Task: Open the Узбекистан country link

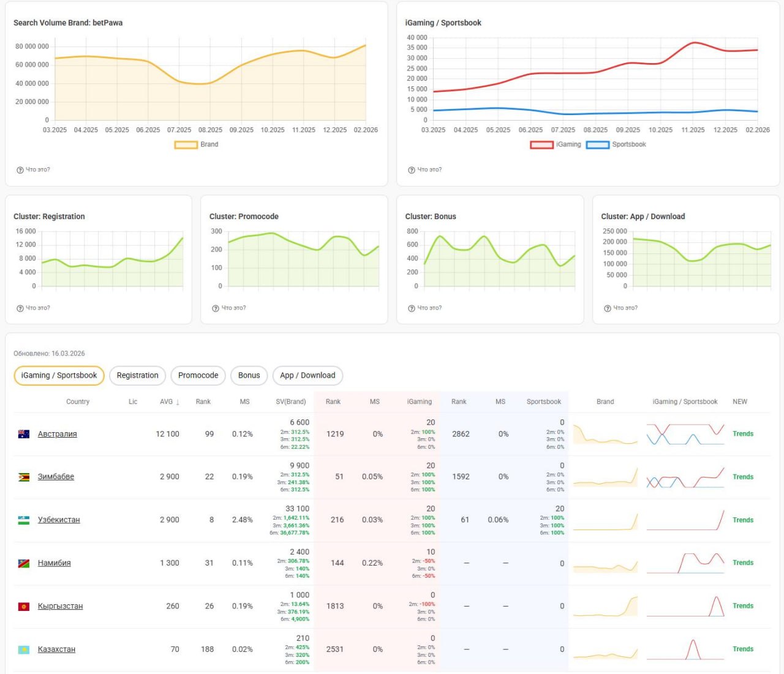Action: pyautogui.click(x=59, y=520)
